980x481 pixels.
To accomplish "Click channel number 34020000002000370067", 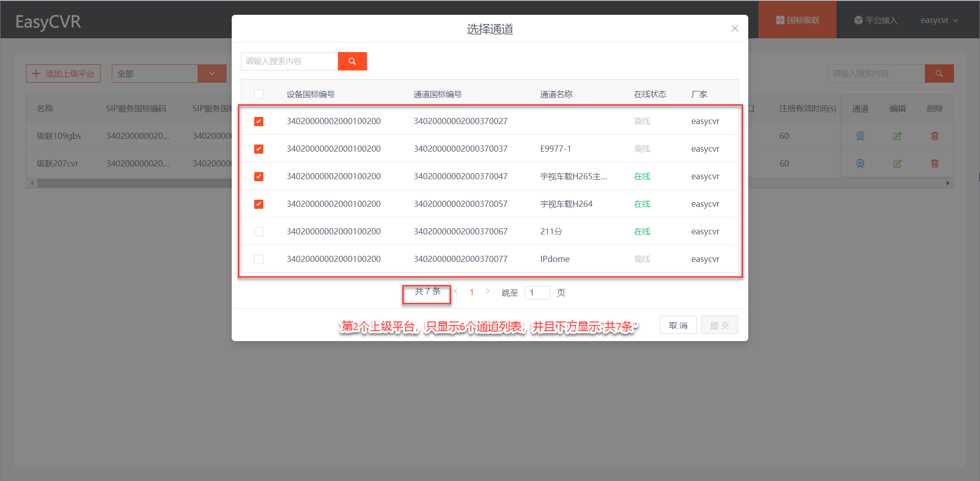I will point(460,231).
